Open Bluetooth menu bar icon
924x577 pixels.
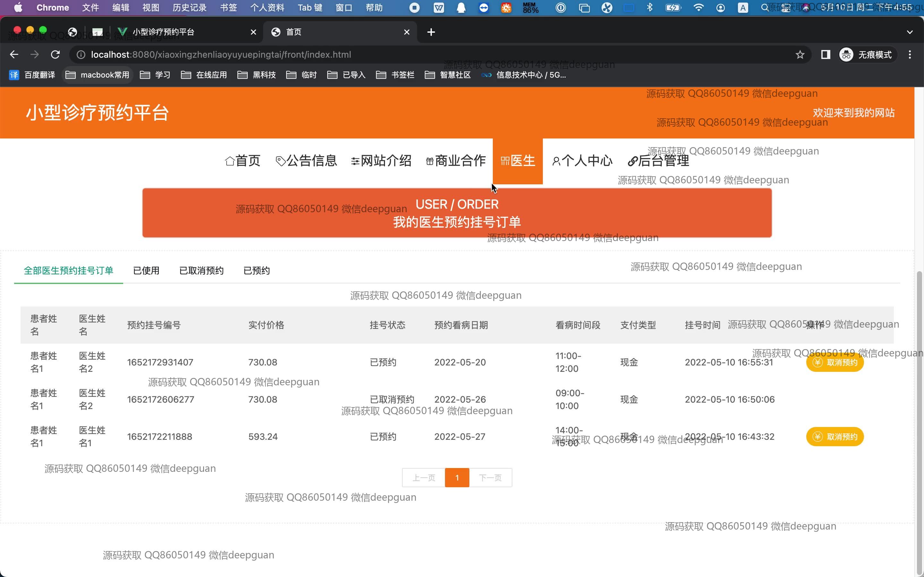coord(649,8)
